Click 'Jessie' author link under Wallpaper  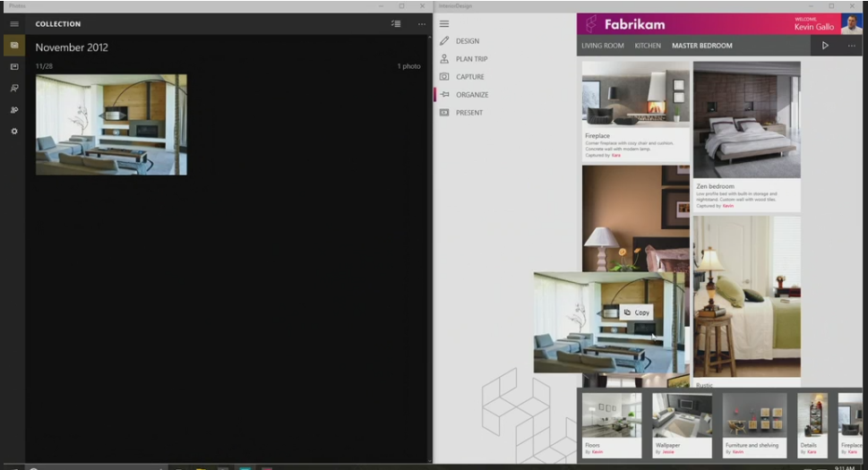tap(669, 452)
